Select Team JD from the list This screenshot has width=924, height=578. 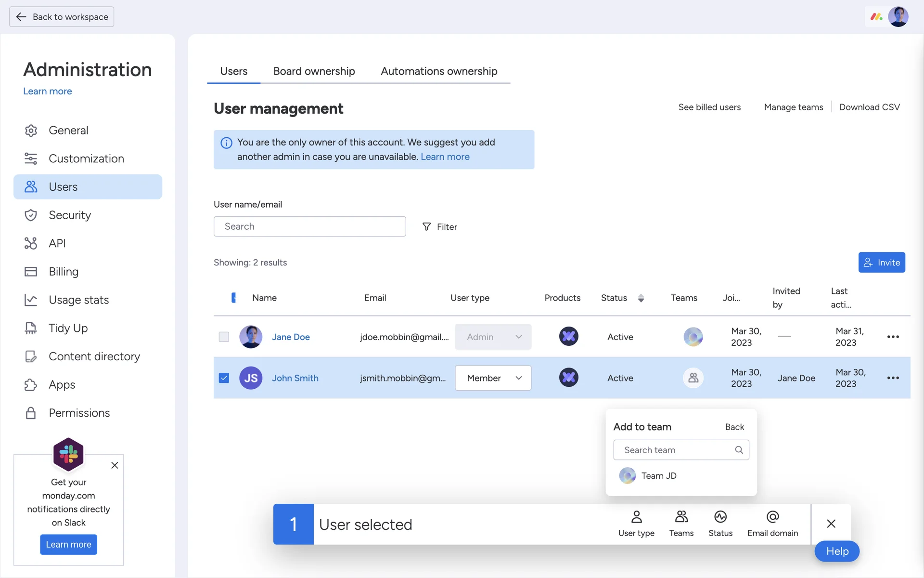[x=658, y=476]
